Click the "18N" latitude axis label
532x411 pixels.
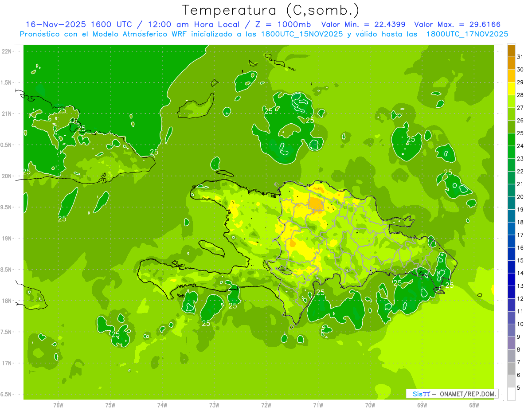point(7,301)
